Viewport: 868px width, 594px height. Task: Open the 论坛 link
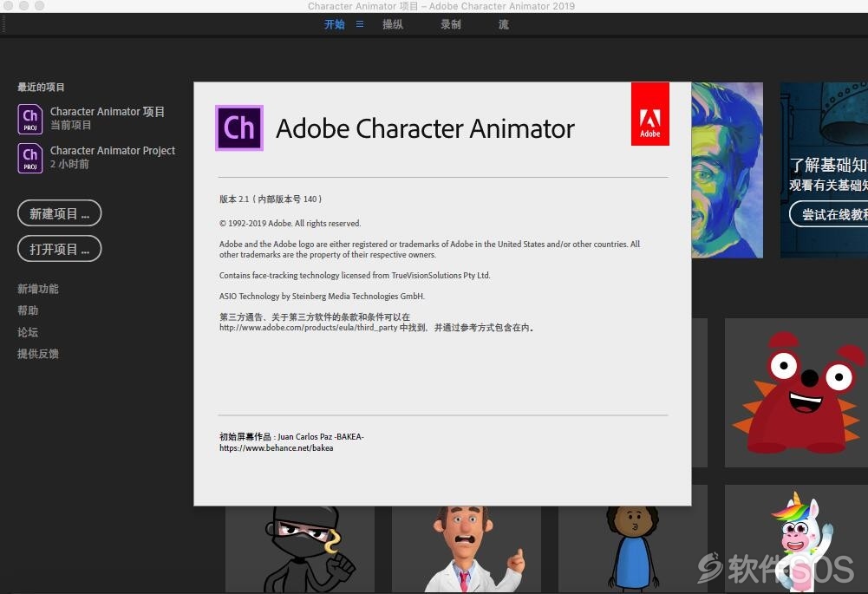[x=28, y=332]
